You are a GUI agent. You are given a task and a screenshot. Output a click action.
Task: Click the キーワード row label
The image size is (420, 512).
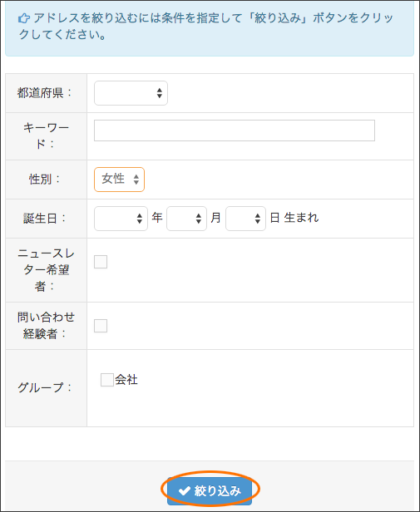[x=46, y=135]
